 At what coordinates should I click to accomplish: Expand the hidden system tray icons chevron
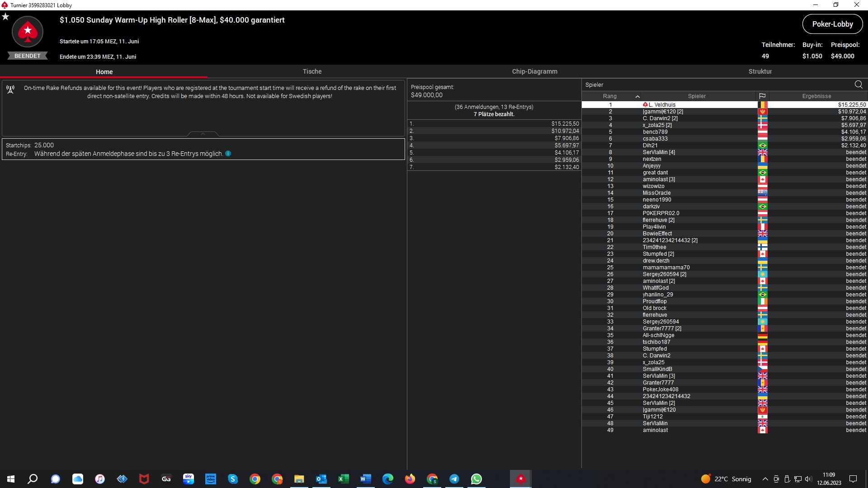coord(765,479)
